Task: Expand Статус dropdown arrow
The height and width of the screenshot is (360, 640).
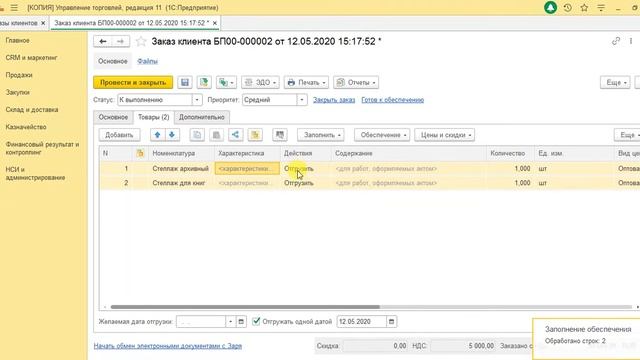Action: (x=197, y=100)
